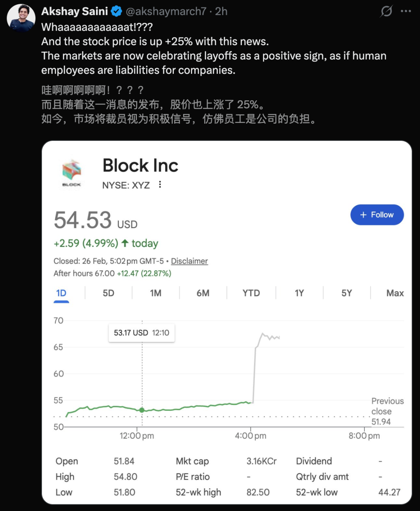420x511 pixels.
Task: Show the 6M chart range
Action: (x=203, y=293)
